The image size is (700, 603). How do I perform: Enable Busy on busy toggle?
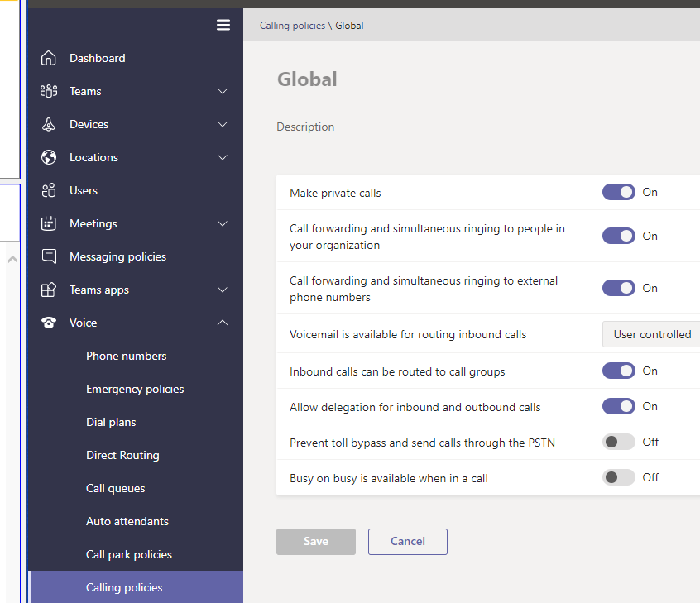click(x=618, y=477)
